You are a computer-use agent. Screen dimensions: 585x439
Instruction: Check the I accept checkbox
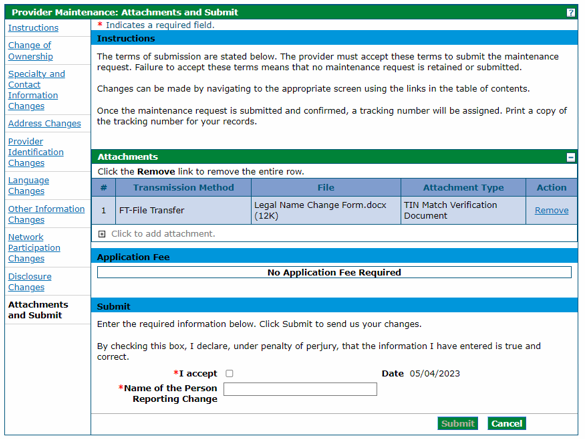click(x=229, y=373)
